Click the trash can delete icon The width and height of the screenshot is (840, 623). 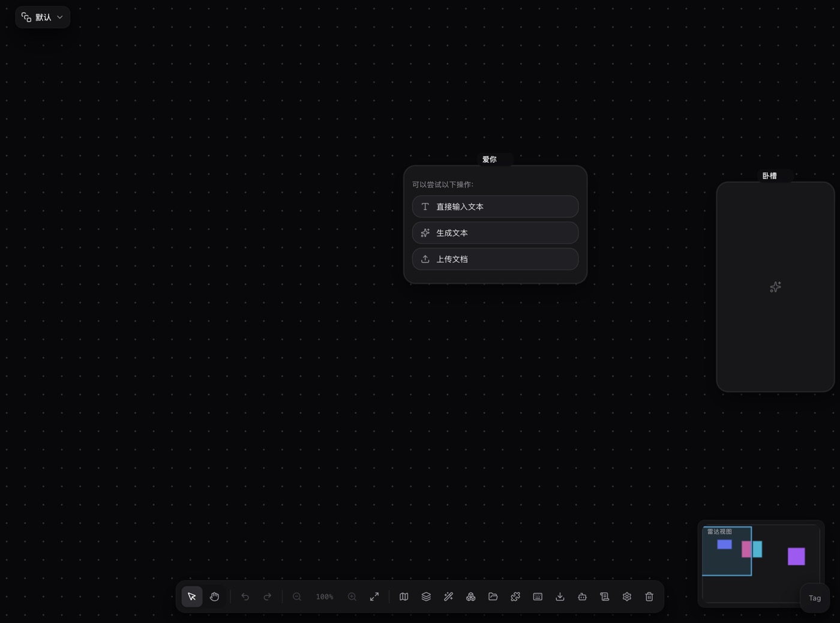[x=649, y=597]
